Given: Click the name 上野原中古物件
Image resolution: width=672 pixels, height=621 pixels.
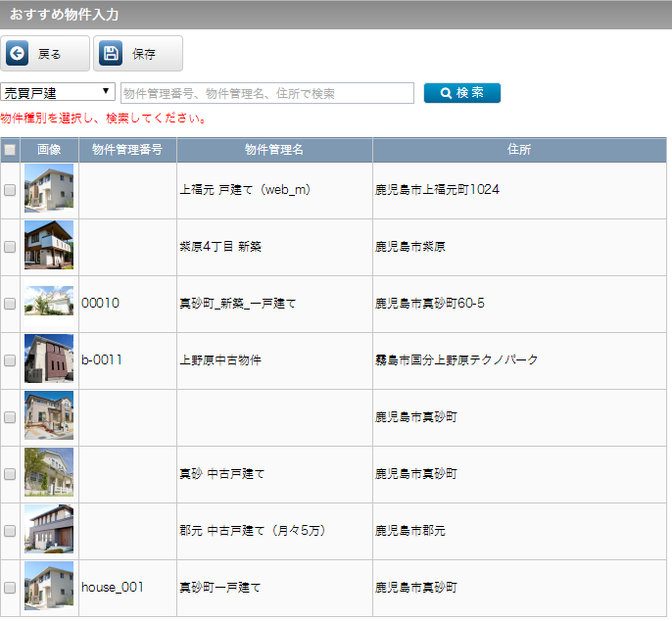Looking at the screenshot, I should click(220, 360).
